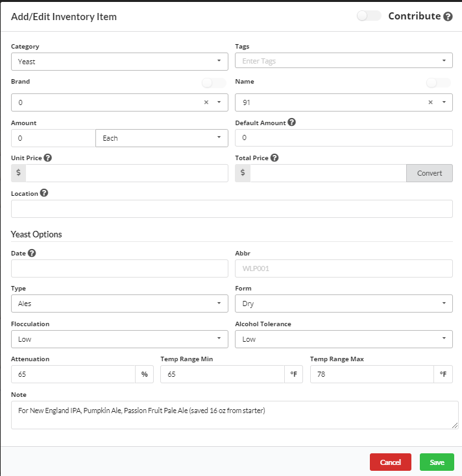The width and height of the screenshot is (462, 476).
Task: Click the Yeast Options heading
Action: 36,234
